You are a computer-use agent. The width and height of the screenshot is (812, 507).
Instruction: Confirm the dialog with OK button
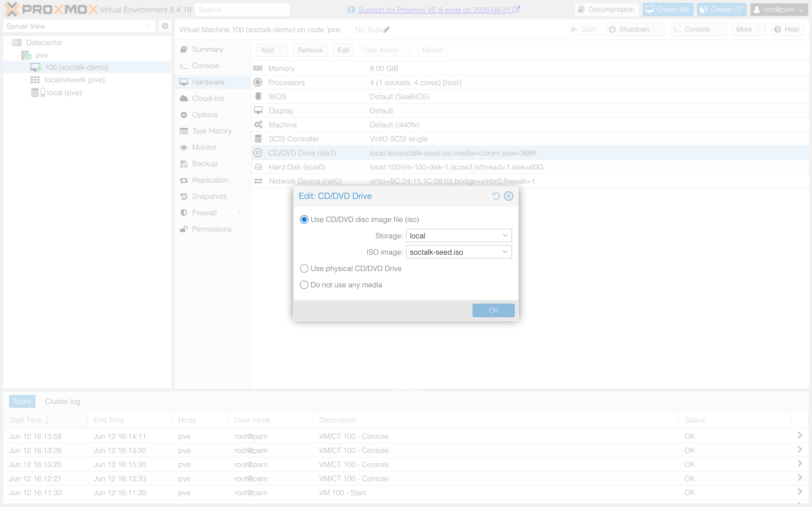[493, 310]
